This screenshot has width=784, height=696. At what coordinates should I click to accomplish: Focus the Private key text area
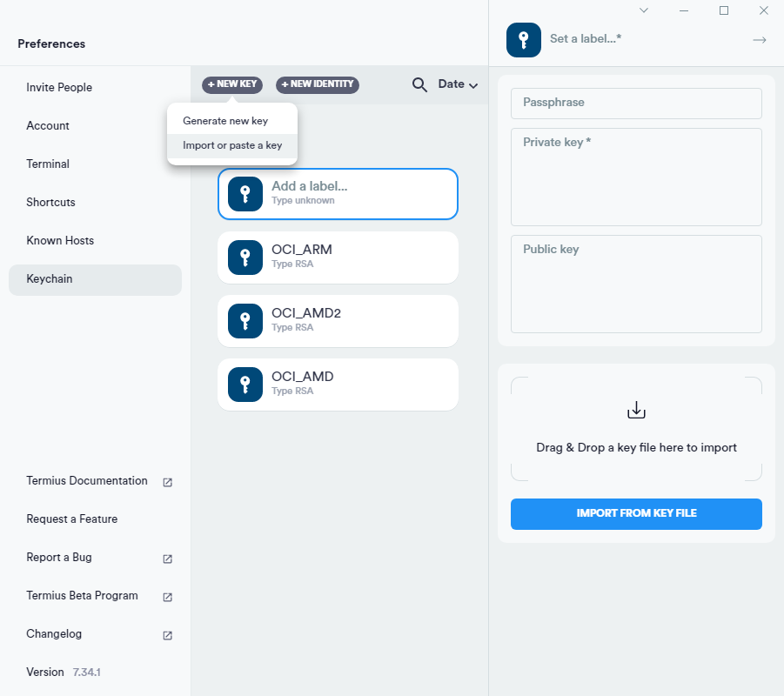point(636,177)
